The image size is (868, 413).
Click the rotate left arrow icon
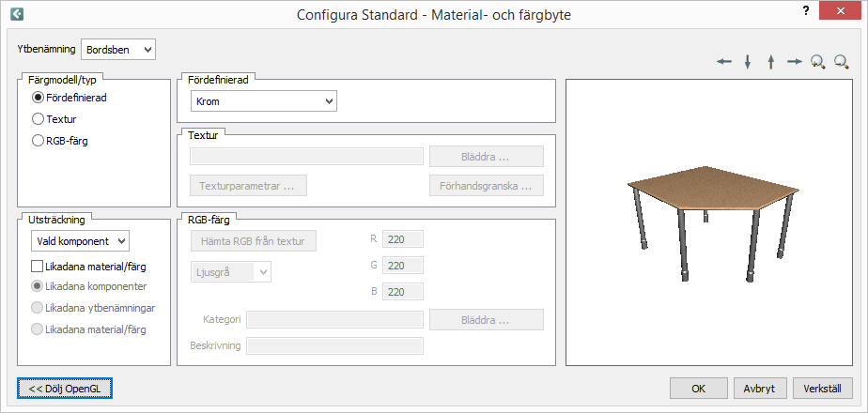[724, 62]
